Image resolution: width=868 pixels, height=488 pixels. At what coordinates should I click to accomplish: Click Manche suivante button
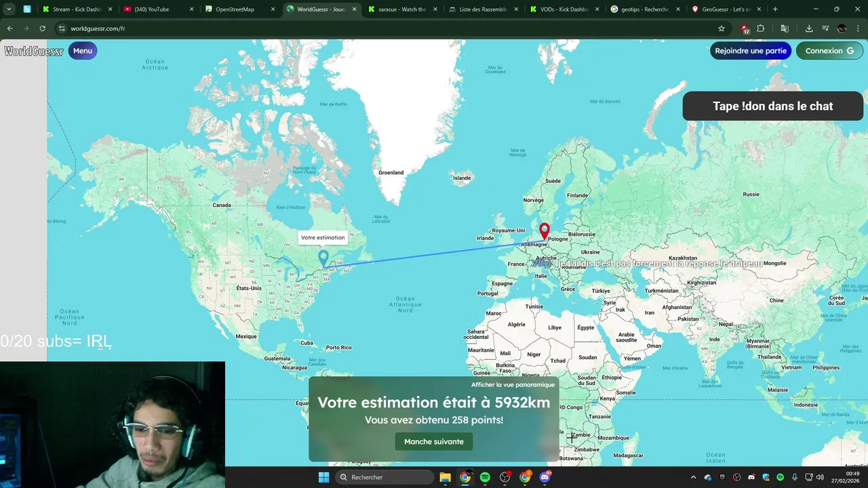pos(434,441)
